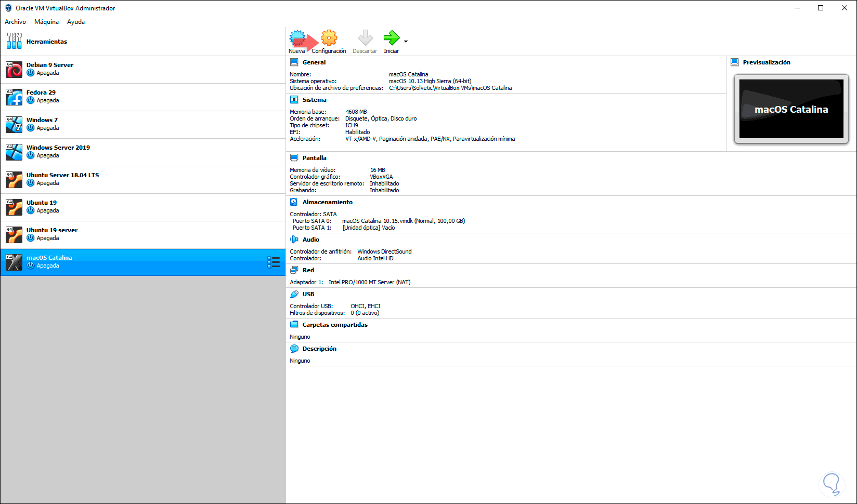
Task: Open the Archivo menu
Action: (15, 22)
